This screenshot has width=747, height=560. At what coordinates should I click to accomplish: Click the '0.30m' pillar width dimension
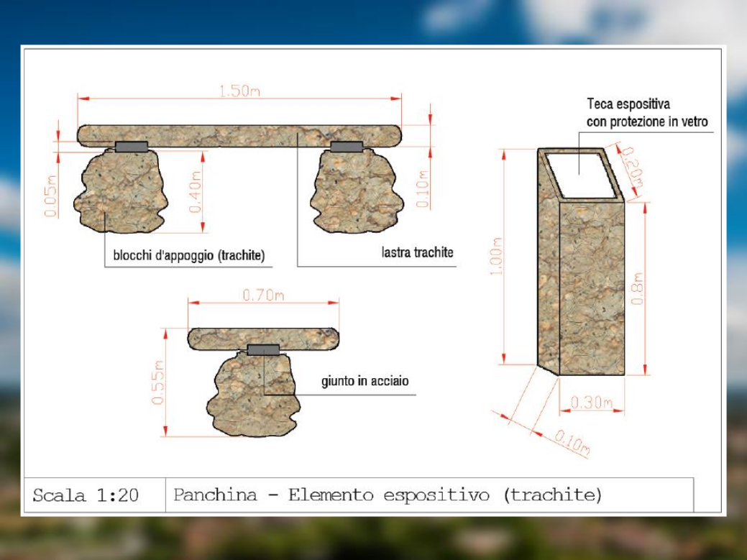tap(592, 403)
